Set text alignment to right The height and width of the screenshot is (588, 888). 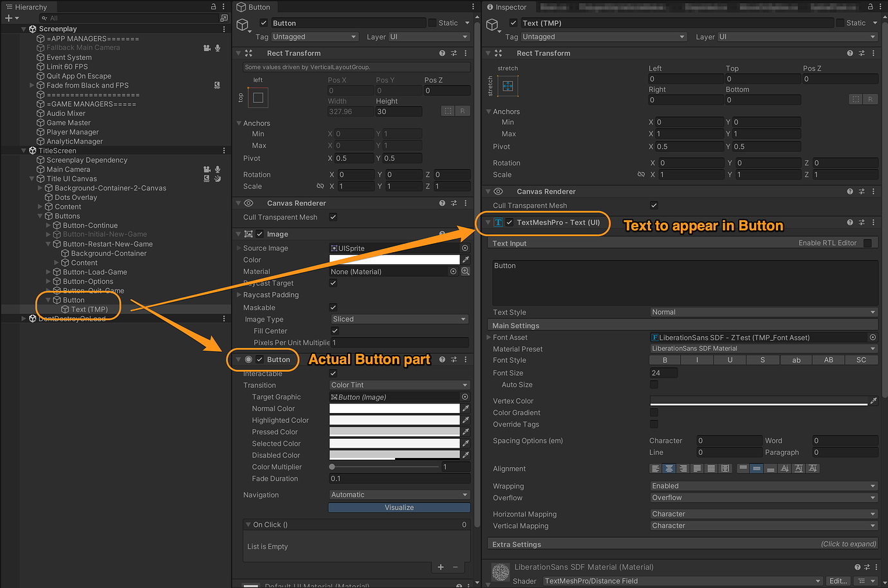point(683,468)
